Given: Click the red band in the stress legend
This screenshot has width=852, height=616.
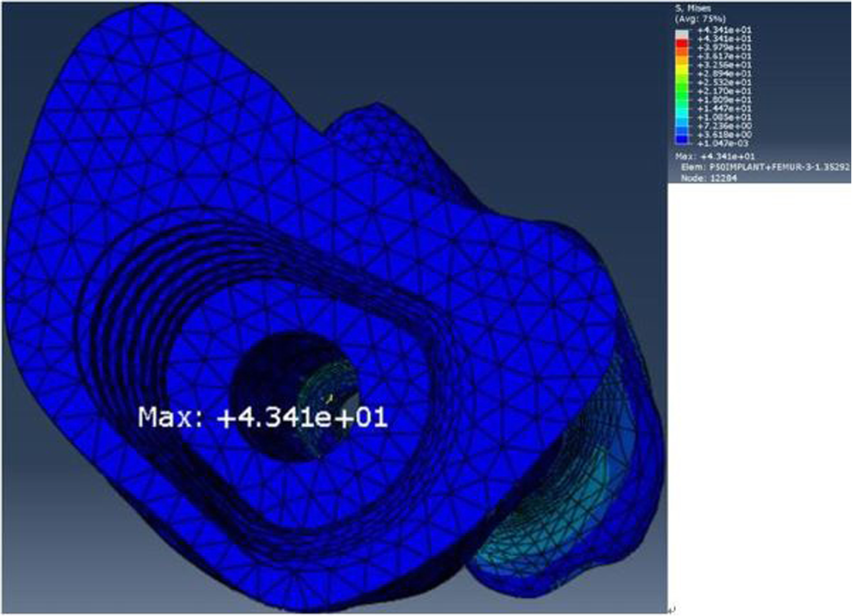Looking at the screenshot, I should [682, 43].
